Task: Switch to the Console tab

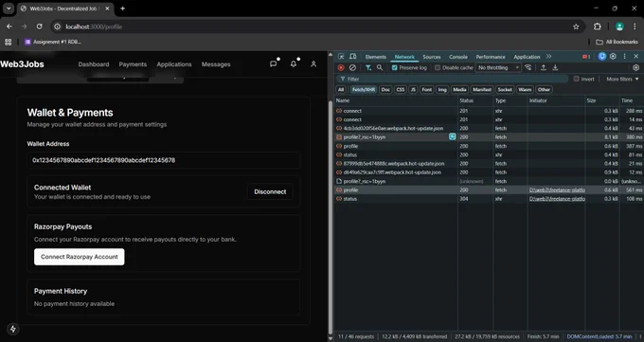Action: (458, 57)
